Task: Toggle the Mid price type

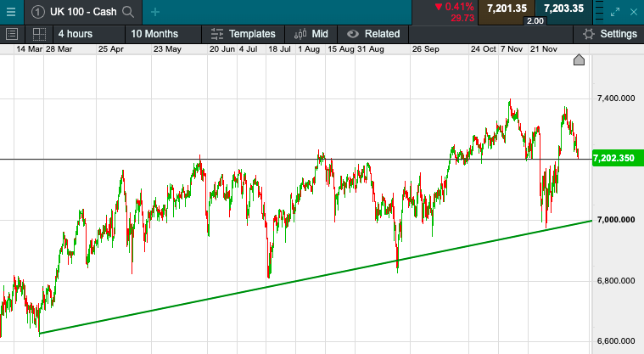Action: (x=311, y=34)
